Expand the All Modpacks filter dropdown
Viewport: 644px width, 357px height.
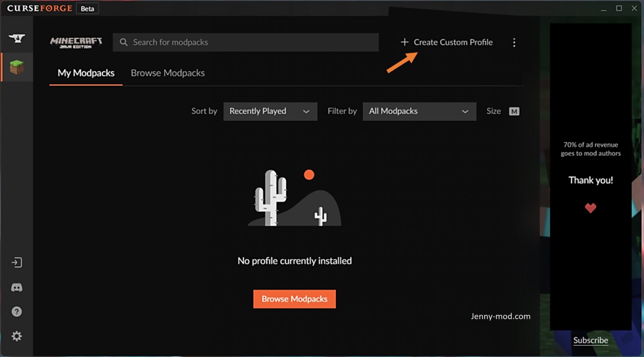pos(419,111)
